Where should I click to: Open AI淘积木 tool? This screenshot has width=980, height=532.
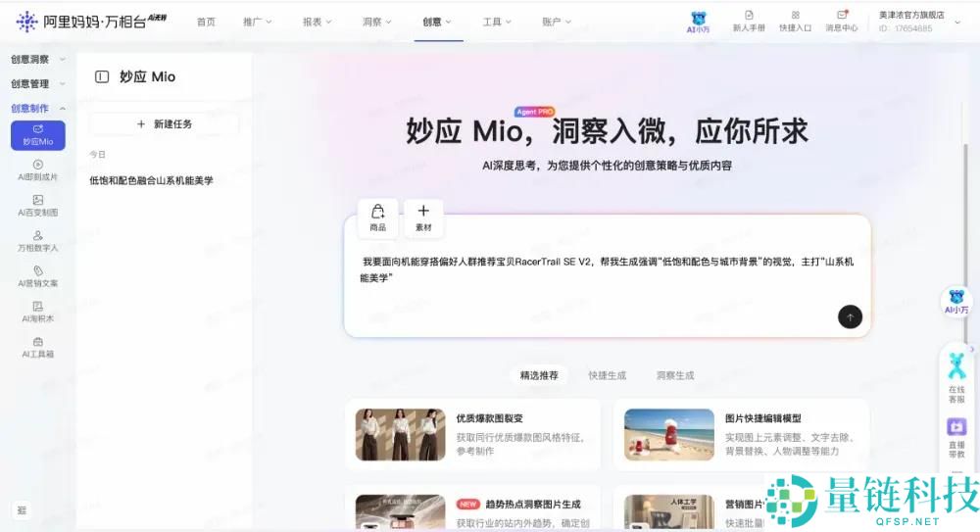pos(38,312)
